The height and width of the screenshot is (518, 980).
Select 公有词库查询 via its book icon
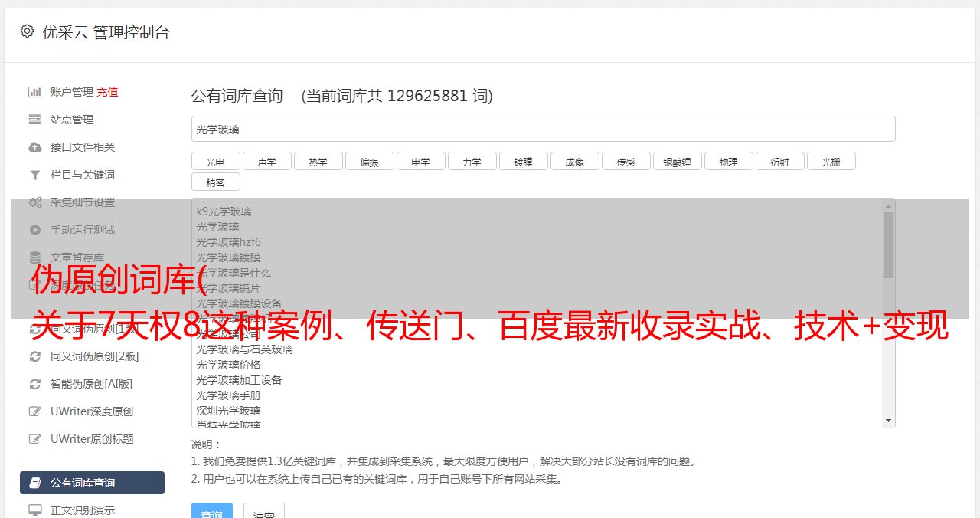point(35,483)
